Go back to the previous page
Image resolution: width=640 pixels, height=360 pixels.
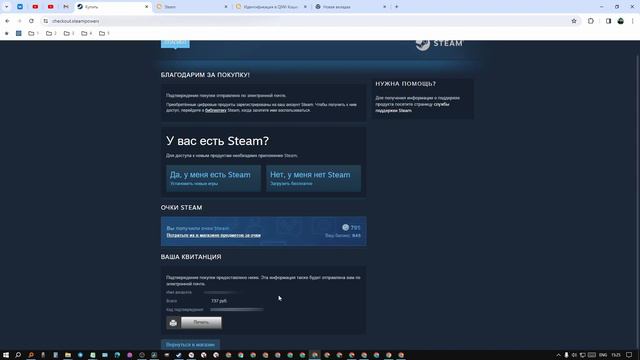coord(7,21)
